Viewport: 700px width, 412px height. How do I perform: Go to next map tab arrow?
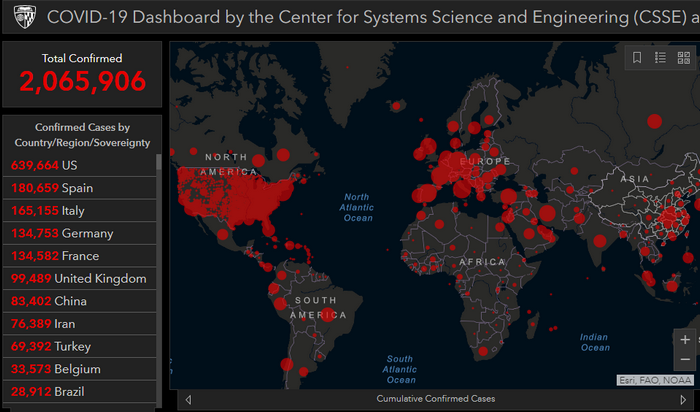click(x=683, y=399)
